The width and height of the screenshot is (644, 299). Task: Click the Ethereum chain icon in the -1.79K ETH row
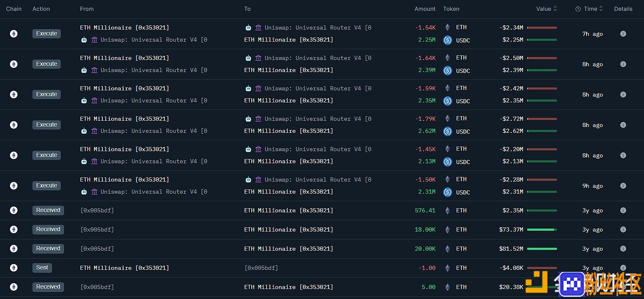click(x=14, y=125)
